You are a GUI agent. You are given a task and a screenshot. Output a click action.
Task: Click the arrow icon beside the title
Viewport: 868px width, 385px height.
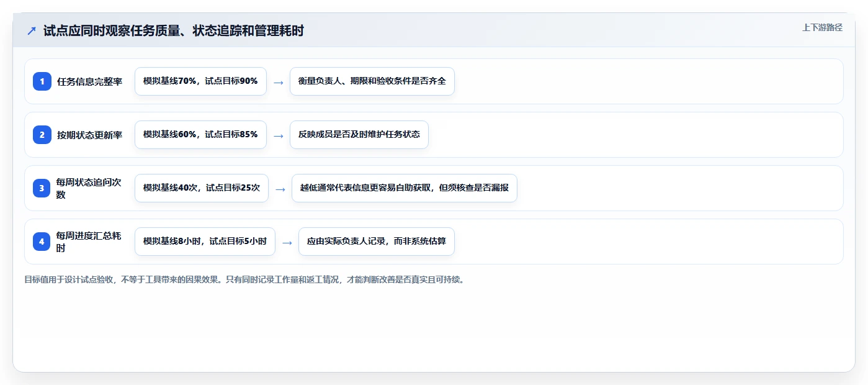(31, 30)
